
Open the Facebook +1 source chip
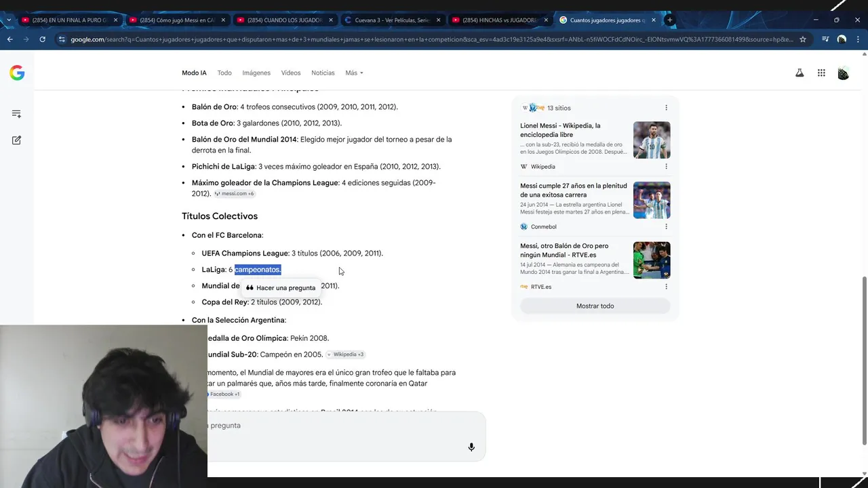(224, 394)
